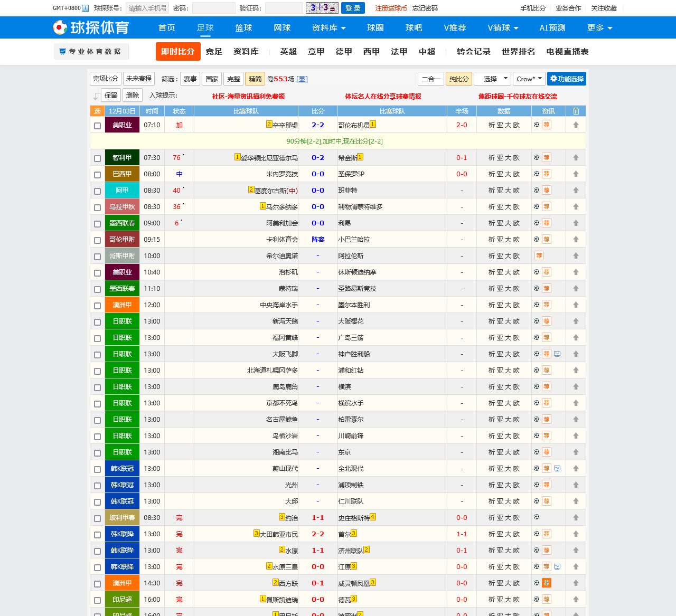The width and height of the screenshot is (676, 616).
Task: Expand the 资料库 nav dropdown menu
Action: (328, 27)
